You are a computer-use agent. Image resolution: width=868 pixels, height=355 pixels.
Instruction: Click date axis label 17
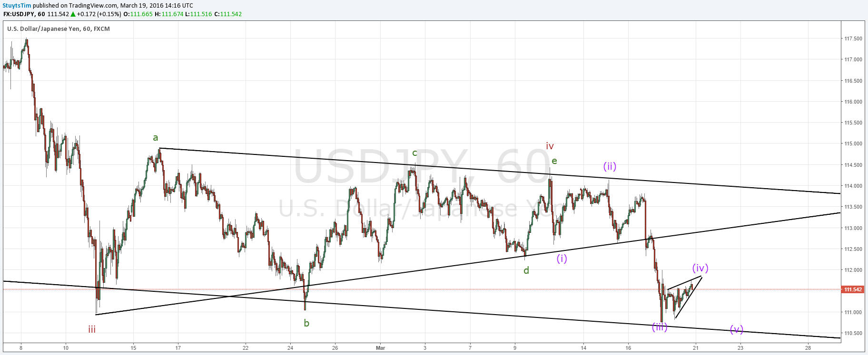(178, 348)
